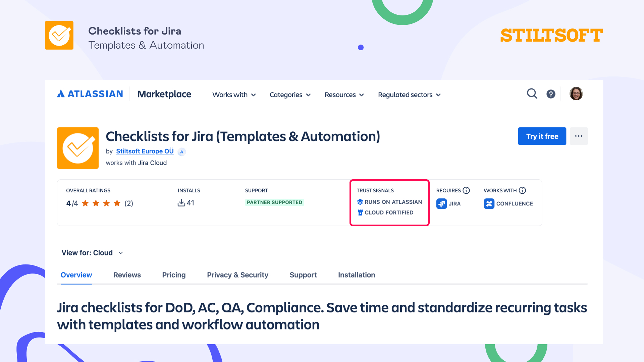
Task: Open the Privacy & Security tab
Action: coord(237,275)
